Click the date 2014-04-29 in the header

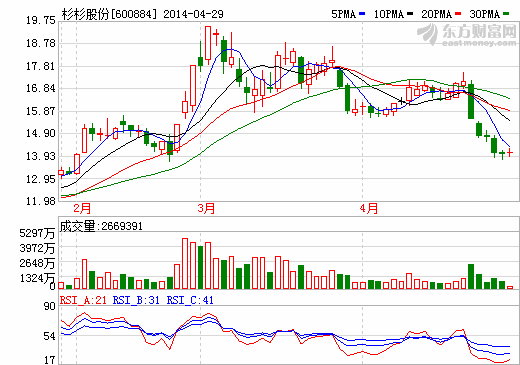193,14
